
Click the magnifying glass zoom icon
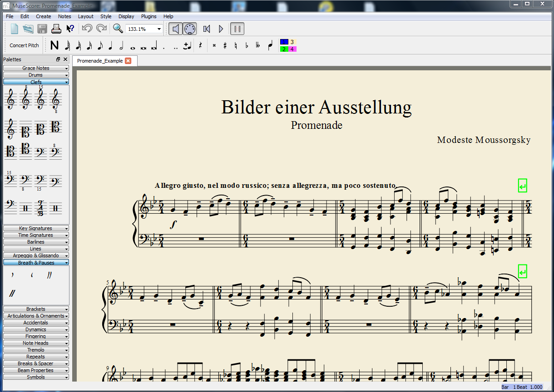pos(118,29)
